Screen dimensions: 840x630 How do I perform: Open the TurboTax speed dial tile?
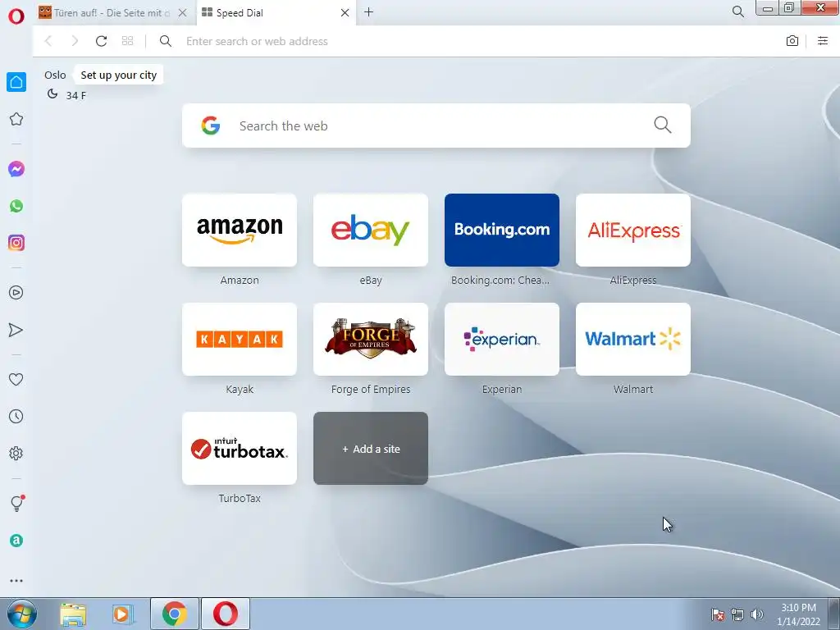(240, 449)
